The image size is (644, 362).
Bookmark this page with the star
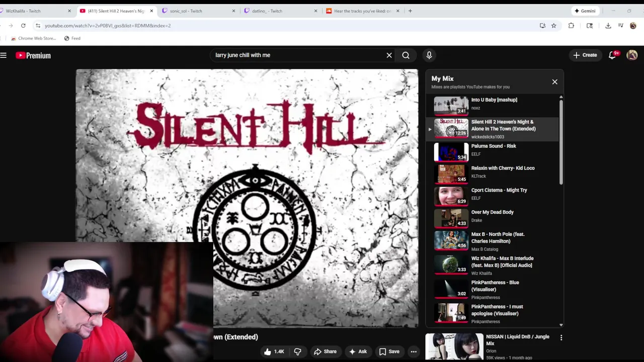click(553, 26)
